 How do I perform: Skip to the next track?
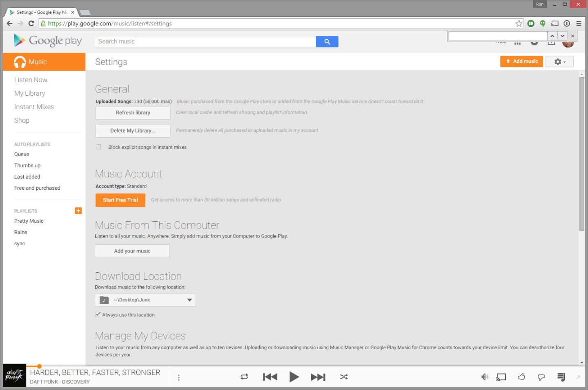(318, 377)
